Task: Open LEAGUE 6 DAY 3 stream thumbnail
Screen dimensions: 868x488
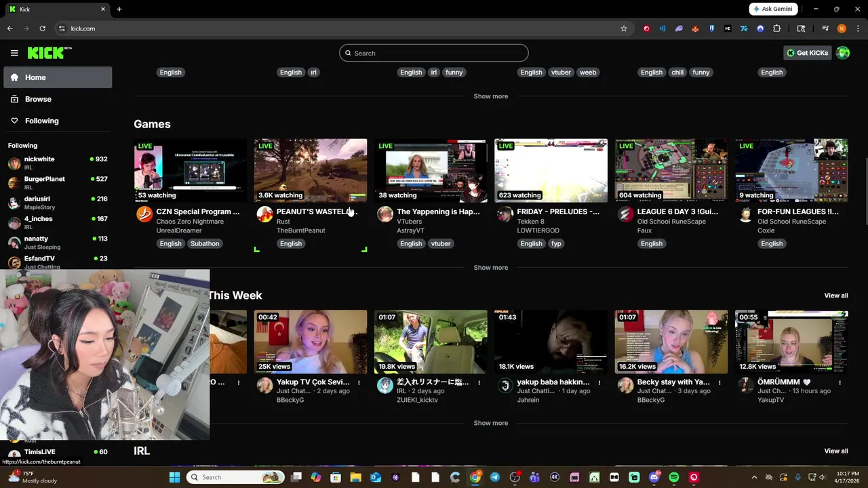Action: click(x=671, y=170)
